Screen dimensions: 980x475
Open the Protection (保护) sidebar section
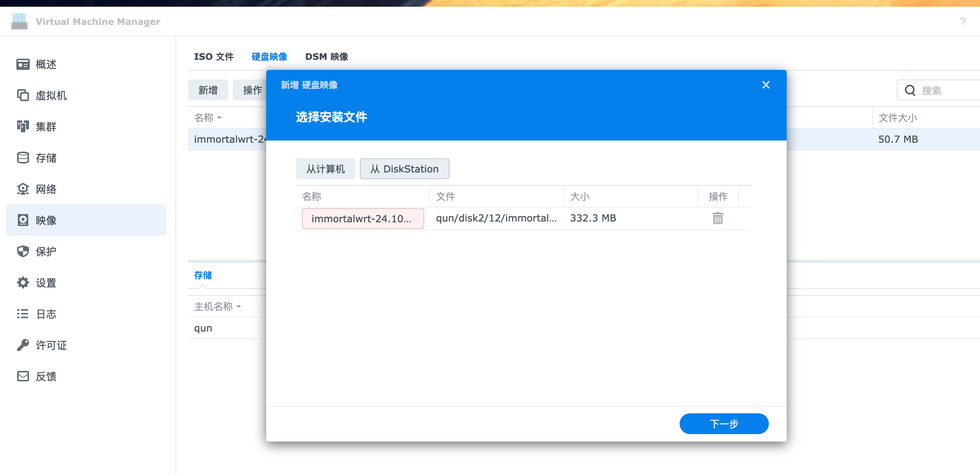point(46,251)
